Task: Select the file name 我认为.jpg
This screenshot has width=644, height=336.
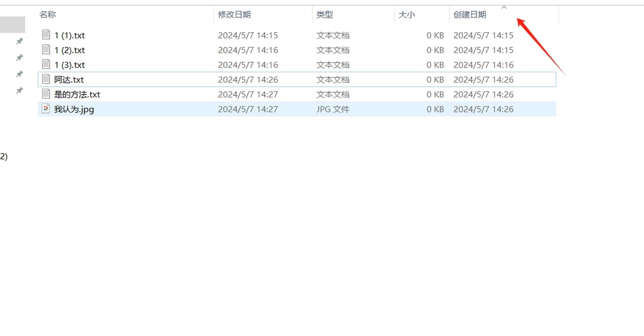Action: [74, 109]
